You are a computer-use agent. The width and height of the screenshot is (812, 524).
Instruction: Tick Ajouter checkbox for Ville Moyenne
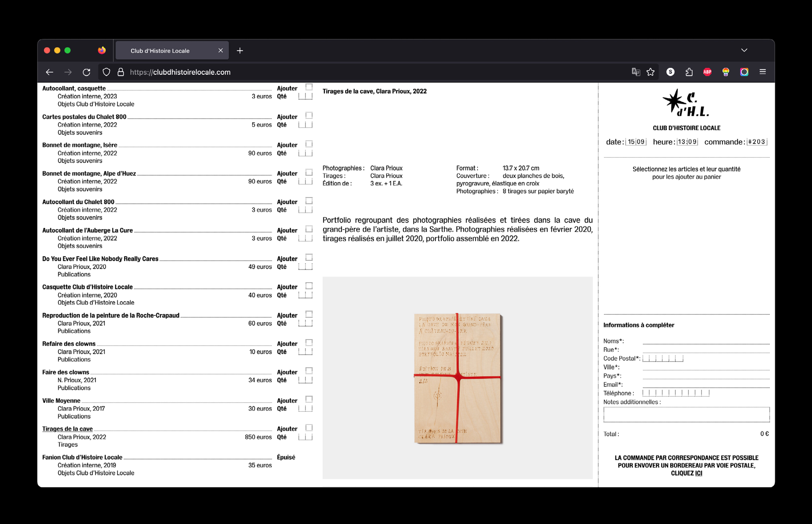(x=309, y=399)
